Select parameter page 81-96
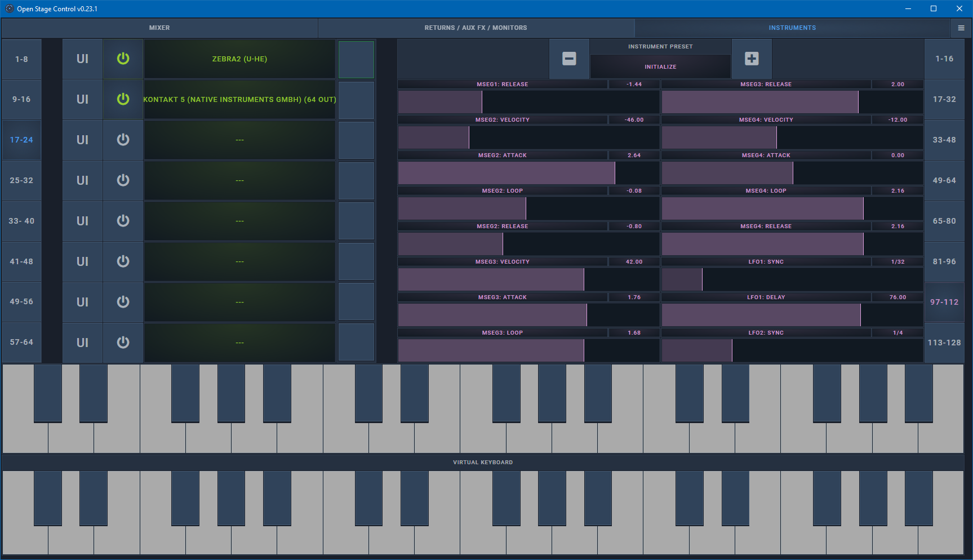973x560 pixels. tap(944, 261)
